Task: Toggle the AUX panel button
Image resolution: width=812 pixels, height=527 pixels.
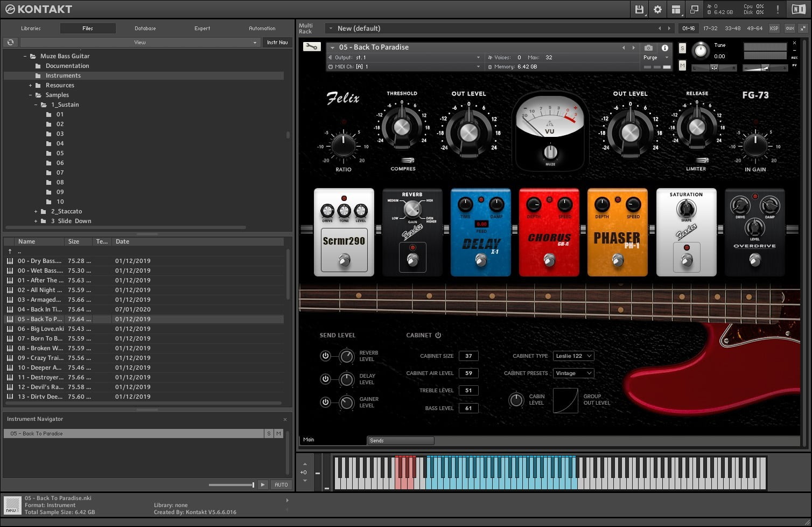Action: click(789, 28)
